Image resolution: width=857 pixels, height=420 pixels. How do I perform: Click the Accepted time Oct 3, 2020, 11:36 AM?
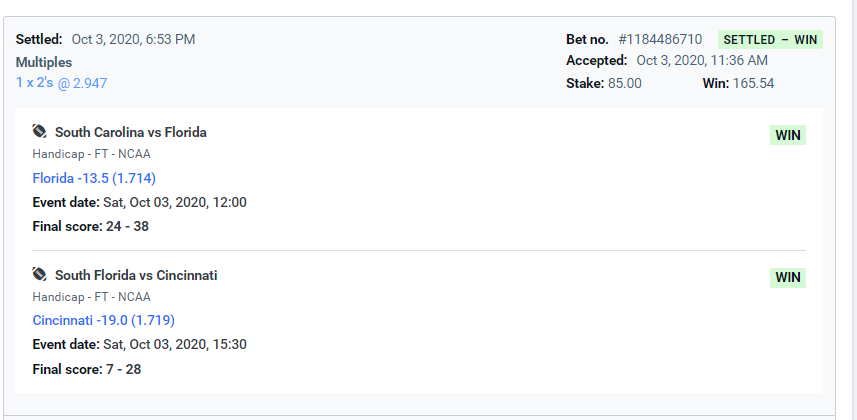702,60
